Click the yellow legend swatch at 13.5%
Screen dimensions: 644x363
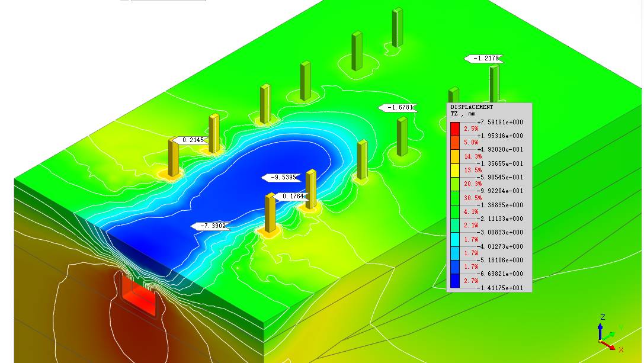click(455, 171)
